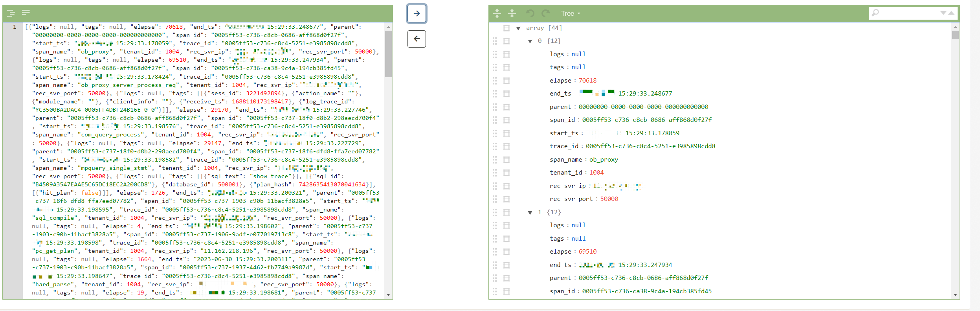Click the ob_proxy value in the tree
Viewport: 980px width, 311px height.
click(604, 160)
